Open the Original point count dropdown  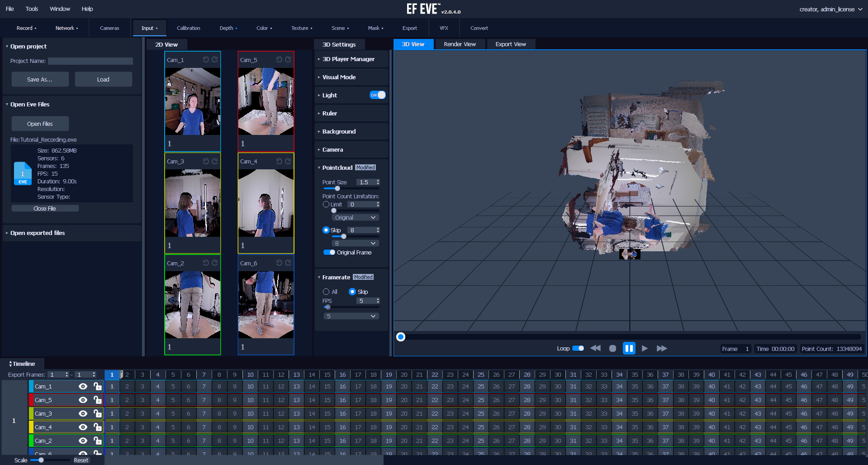(355, 217)
